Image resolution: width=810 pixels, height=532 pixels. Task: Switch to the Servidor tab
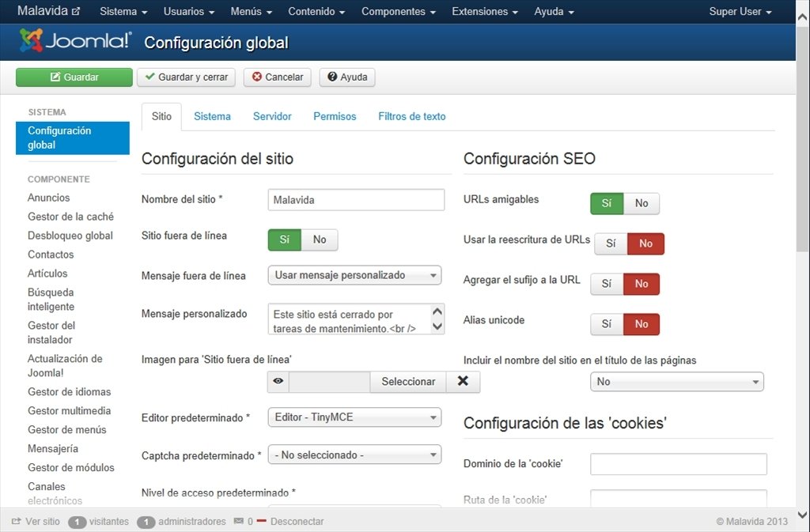point(272,116)
